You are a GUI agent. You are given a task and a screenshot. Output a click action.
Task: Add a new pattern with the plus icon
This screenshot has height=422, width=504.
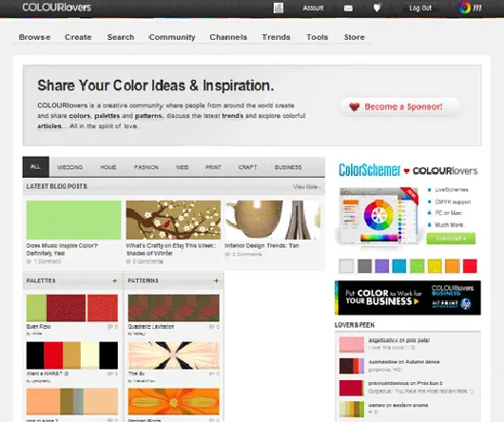point(216,280)
